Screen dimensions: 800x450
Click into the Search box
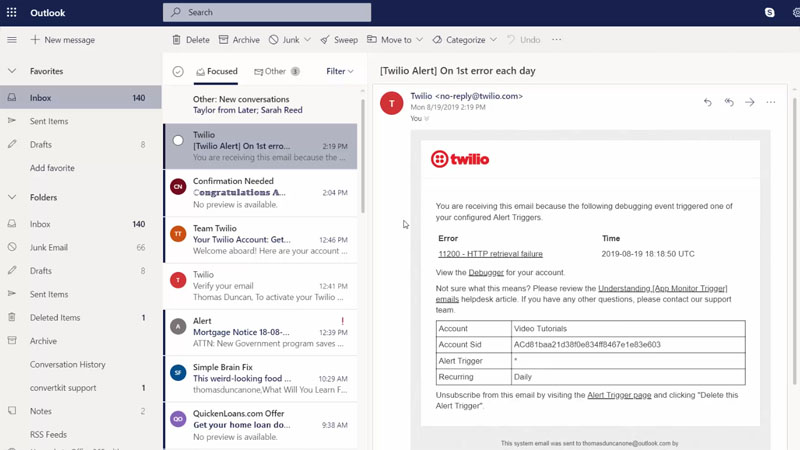click(267, 13)
